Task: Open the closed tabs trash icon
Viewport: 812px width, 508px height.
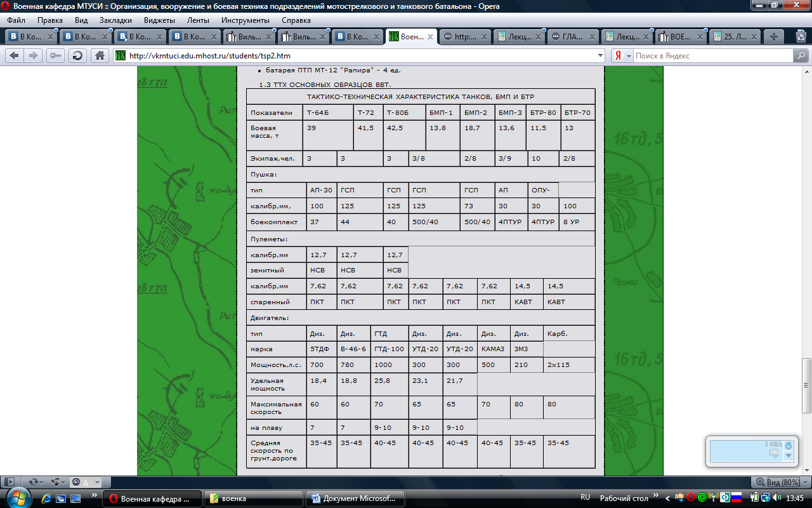Action: pos(801,37)
